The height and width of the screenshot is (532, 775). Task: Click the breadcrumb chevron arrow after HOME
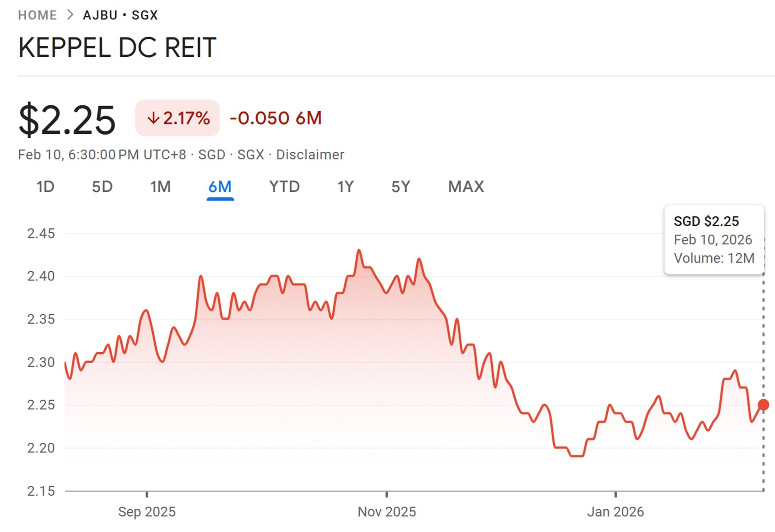[70, 15]
